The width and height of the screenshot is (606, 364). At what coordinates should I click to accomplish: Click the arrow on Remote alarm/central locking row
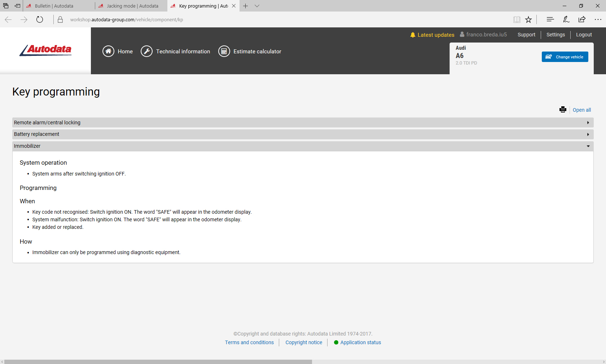click(x=588, y=123)
